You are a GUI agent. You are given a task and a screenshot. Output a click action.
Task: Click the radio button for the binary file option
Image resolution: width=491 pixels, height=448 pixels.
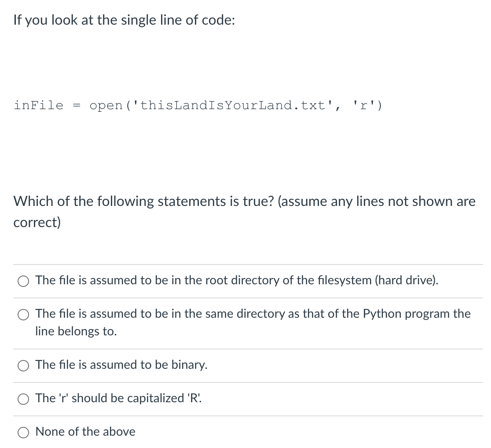(23, 365)
